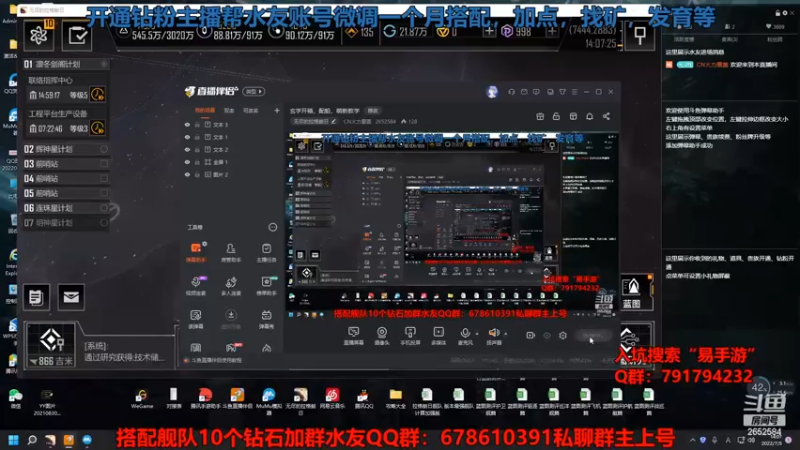
Task: Click the speed-up clock icon for 联络指挥中心
Action: click(x=97, y=94)
